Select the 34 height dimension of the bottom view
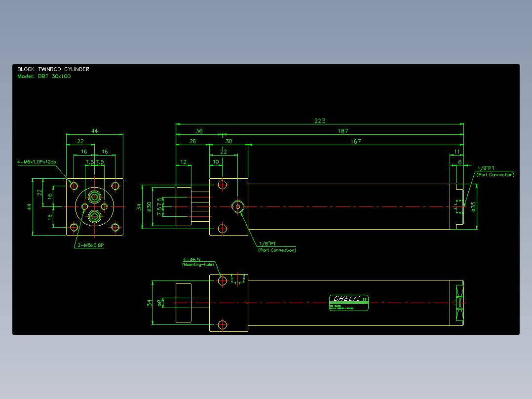Image resolution: width=532 pixels, height=399 pixels. (149, 303)
